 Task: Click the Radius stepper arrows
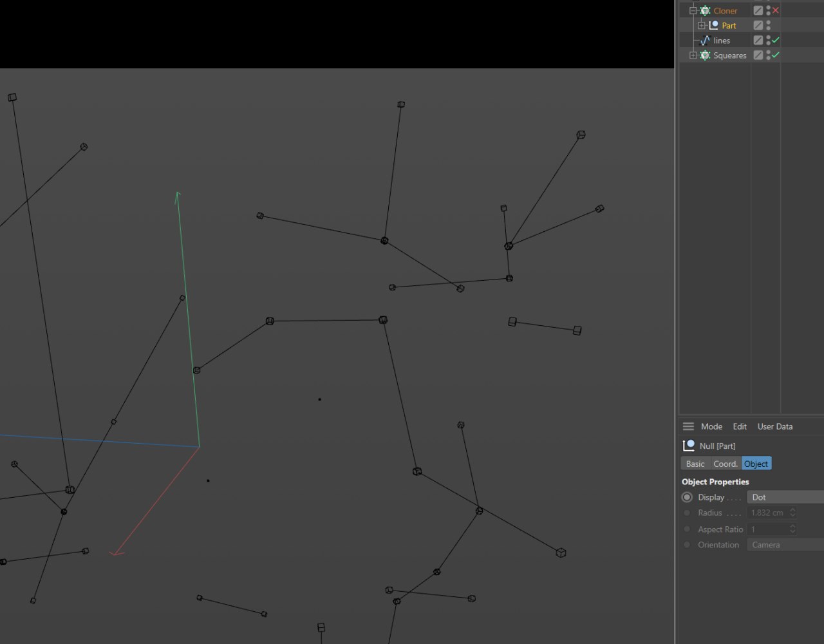792,513
